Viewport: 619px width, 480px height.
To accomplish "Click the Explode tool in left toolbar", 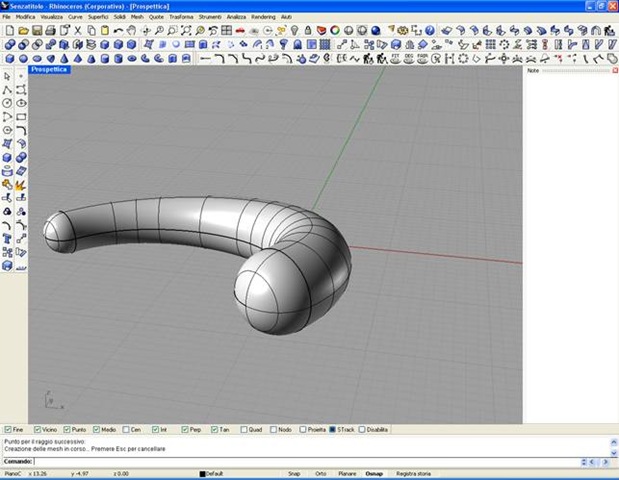I will pyautogui.click(x=20, y=185).
